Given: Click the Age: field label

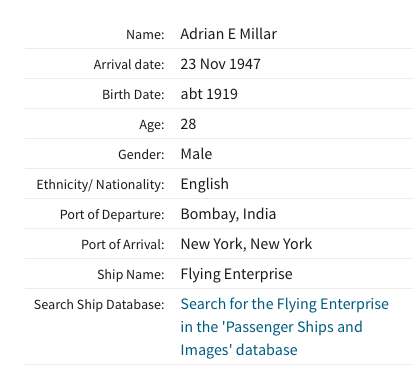Looking at the screenshot, I should pos(152,125).
